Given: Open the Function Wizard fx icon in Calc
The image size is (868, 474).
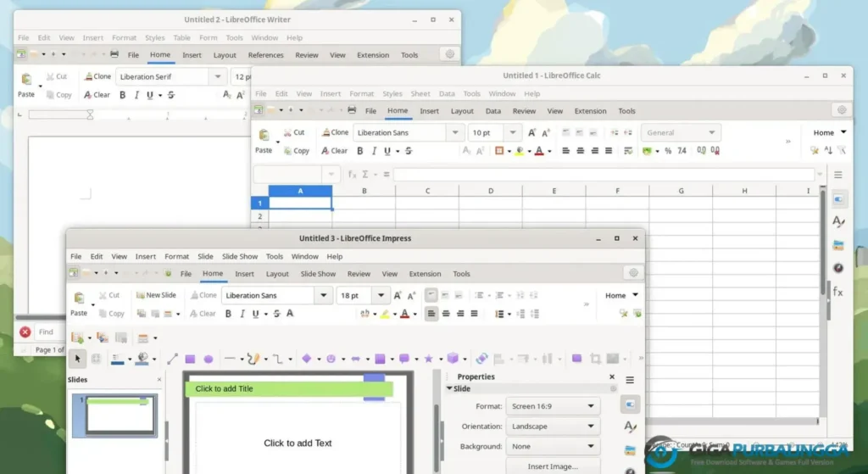Looking at the screenshot, I should click(352, 175).
